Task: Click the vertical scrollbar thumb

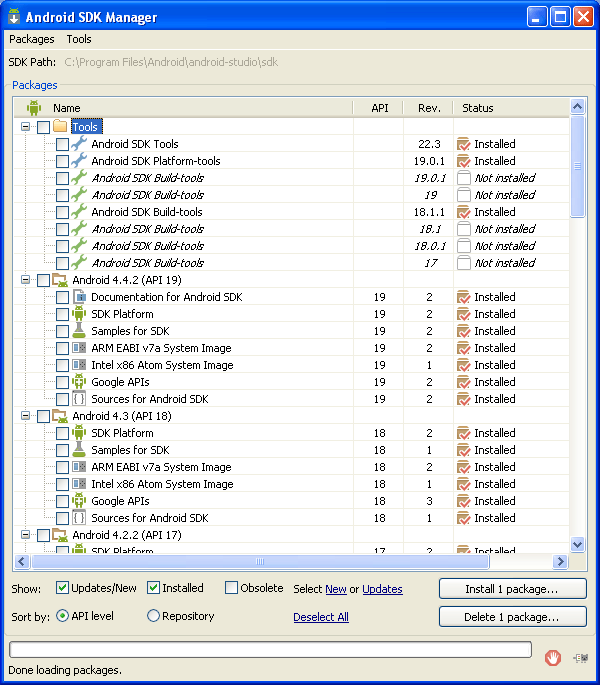Action: (577, 166)
